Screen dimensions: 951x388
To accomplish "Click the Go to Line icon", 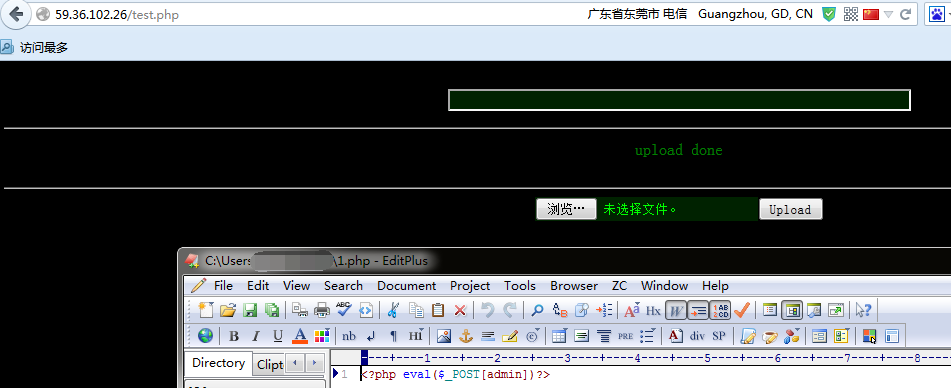I will coord(604,310).
